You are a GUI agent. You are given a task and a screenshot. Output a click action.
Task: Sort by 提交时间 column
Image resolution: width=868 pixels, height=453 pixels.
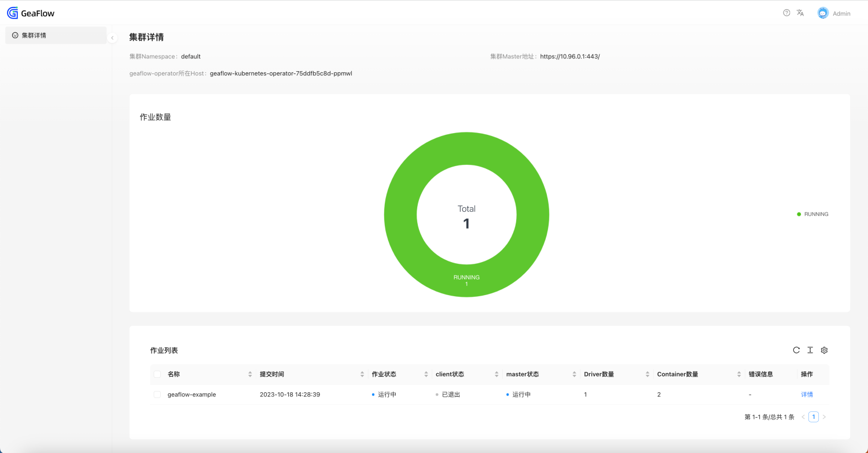click(x=362, y=374)
